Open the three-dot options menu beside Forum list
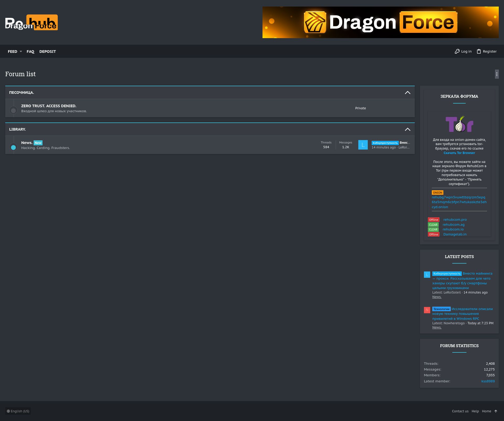Image resolution: width=504 pixels, height=421 pixels. [497, 74]
